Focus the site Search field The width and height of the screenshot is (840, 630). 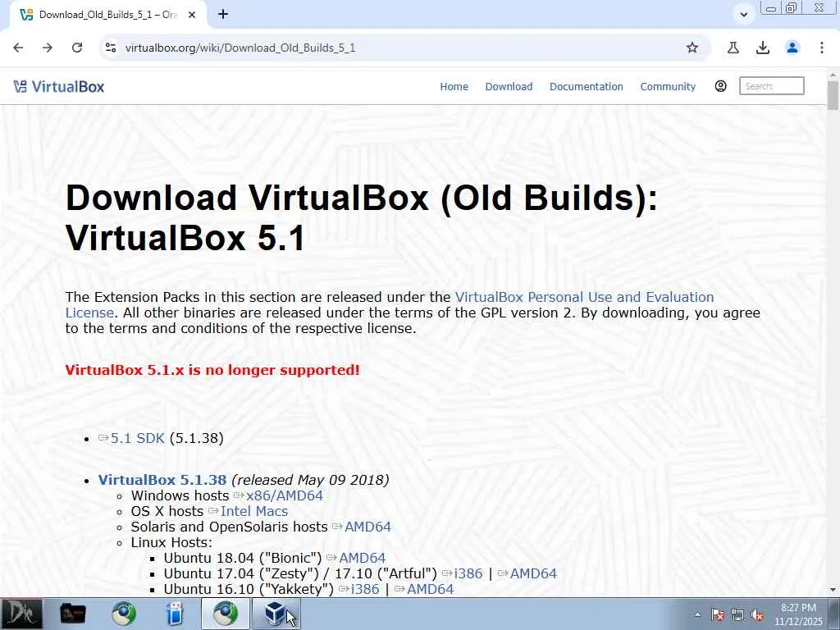click(771, 85)
